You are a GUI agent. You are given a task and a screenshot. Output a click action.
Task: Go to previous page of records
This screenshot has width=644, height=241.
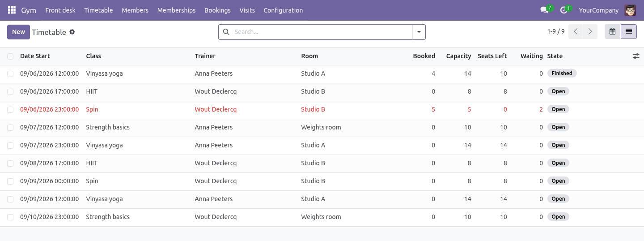pos(576,32)
